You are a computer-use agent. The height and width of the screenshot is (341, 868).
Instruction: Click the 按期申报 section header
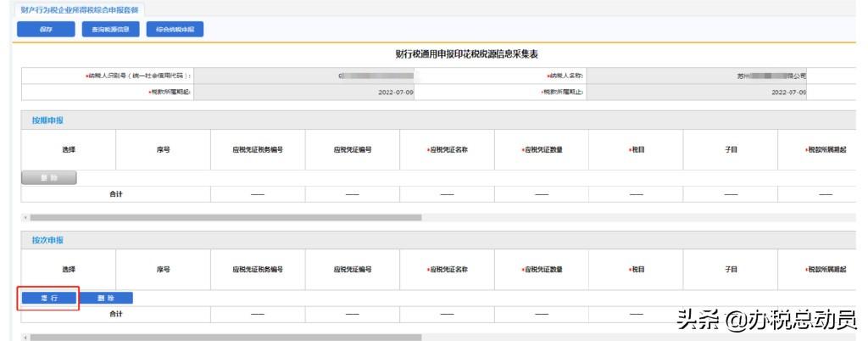pyautogui.click(x=42, y=120)
